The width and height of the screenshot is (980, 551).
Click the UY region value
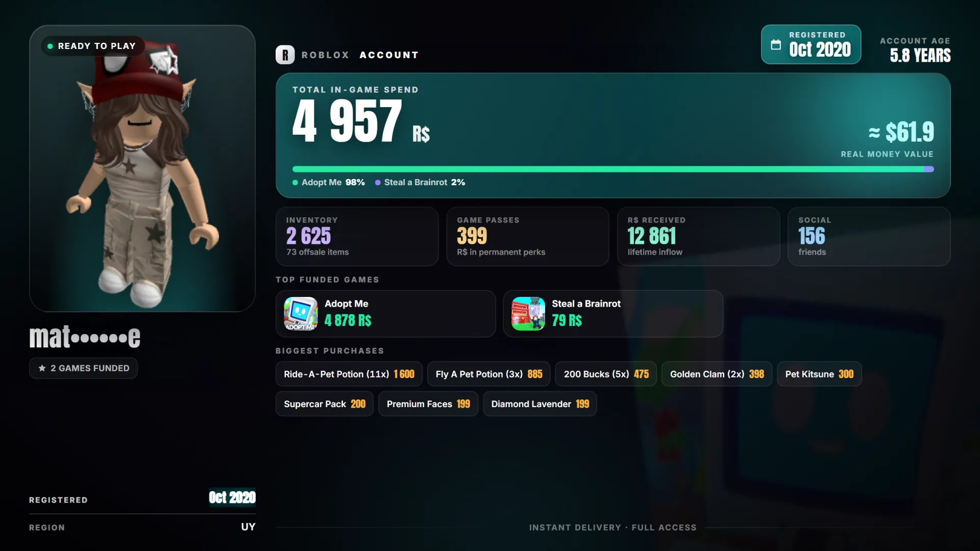248,527
